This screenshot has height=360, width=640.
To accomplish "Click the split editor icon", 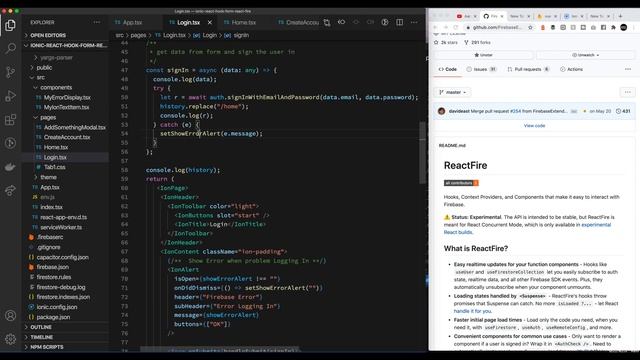I will 400,22.
